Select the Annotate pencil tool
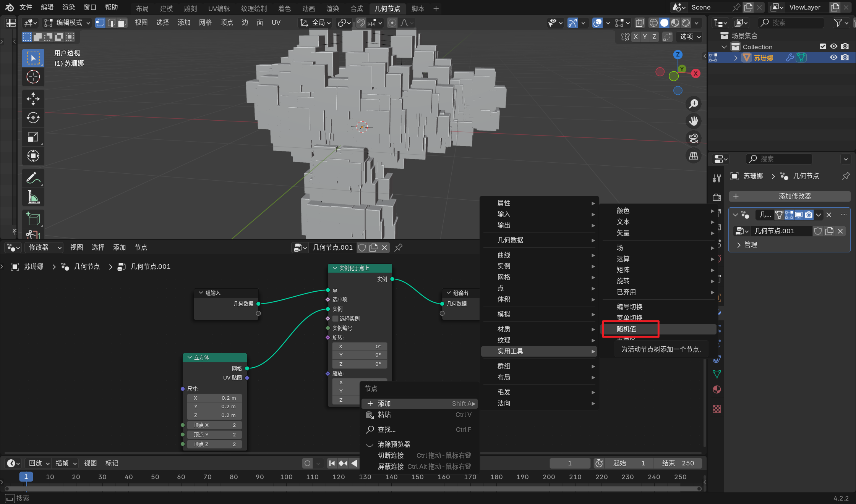 pyautogui.click(x=33, y=178)
